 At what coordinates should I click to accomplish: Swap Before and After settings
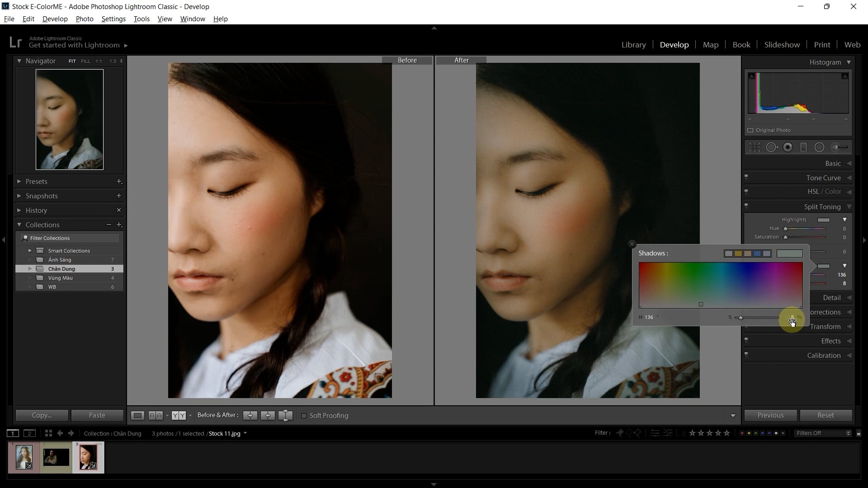[285, 415]
